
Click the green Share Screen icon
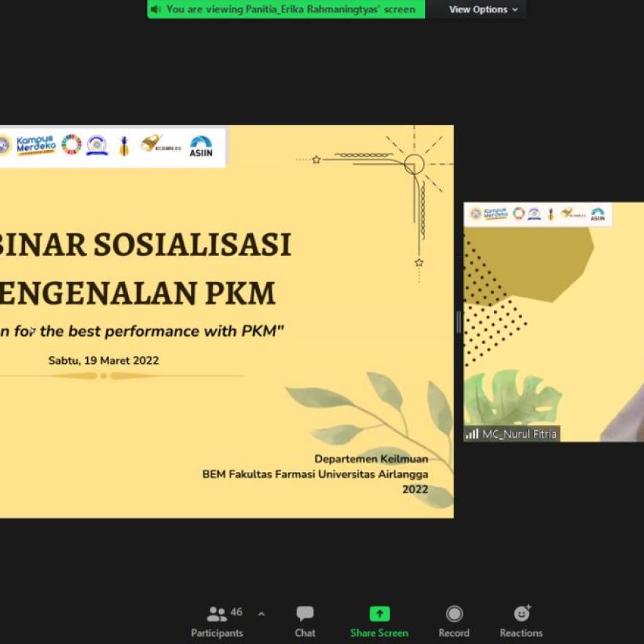click(379, 614)
